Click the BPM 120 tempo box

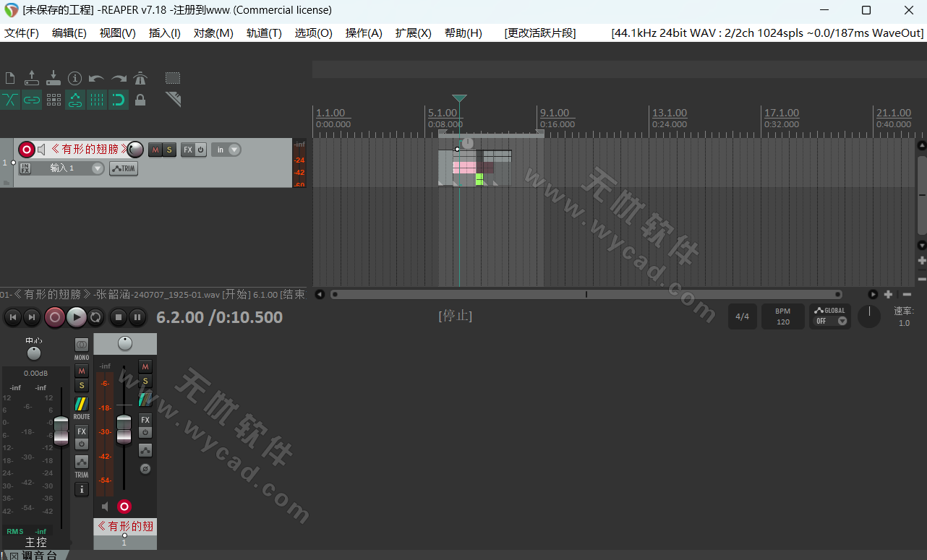pos(782,316)
